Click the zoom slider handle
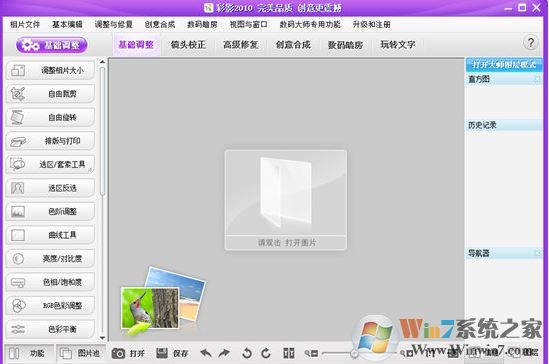This screenshot has height=364, width=549. (x=354, y=354)
